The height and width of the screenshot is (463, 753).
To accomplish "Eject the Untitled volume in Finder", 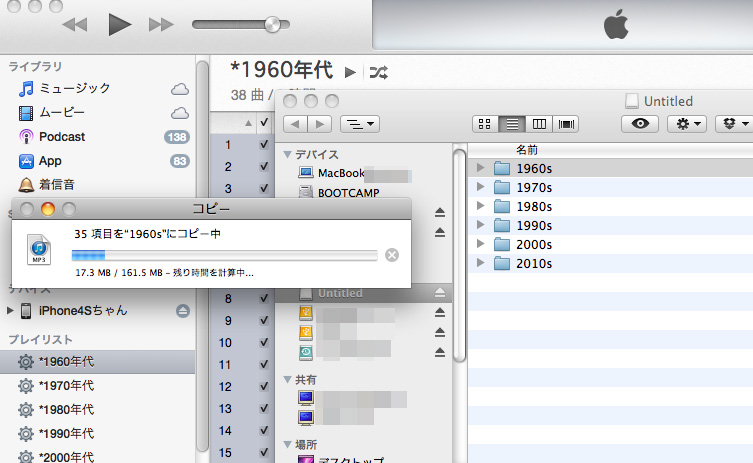I will [439, 293].
